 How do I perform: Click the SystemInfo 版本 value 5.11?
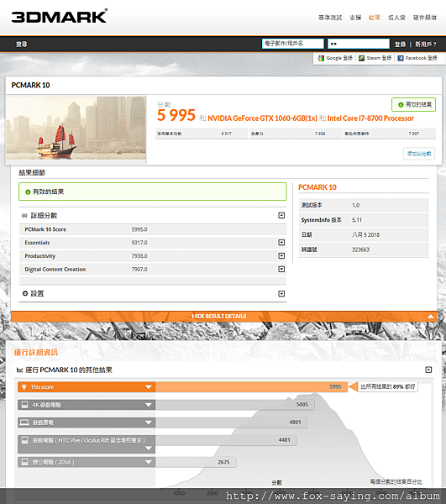(357, 220)
